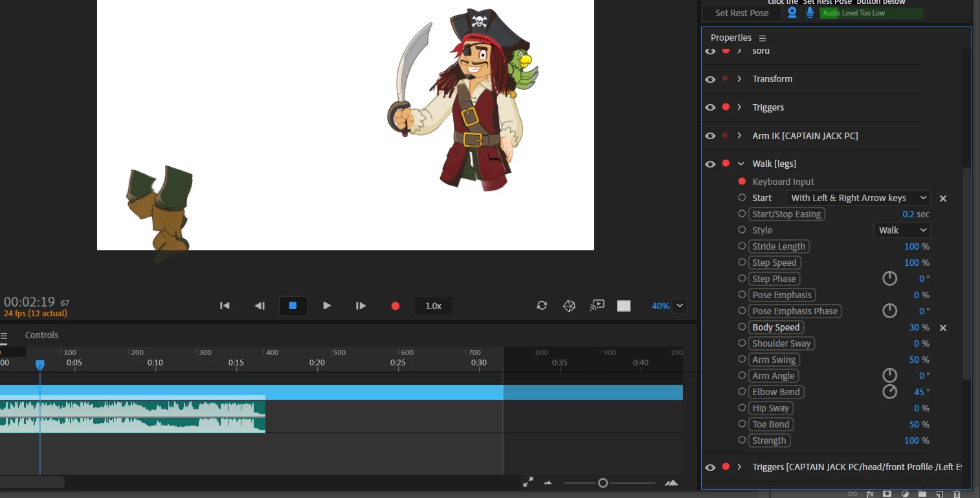Viewport: 980px width, 498px height.
Task: Step forward one frame in the transport bar
Action: pyautogui.click(x=361, y=306)
